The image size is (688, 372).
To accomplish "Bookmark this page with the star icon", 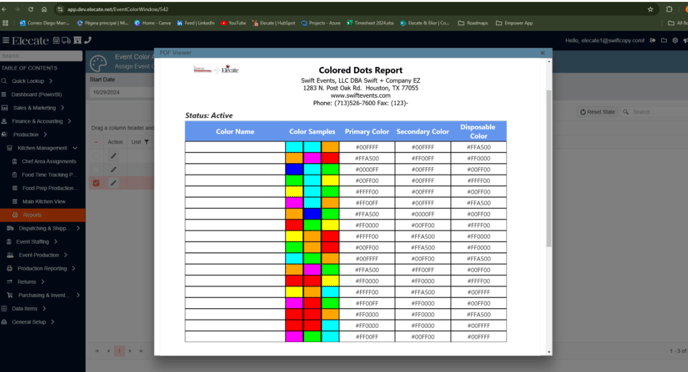I will pyautogui.click(x=650, y=9).
